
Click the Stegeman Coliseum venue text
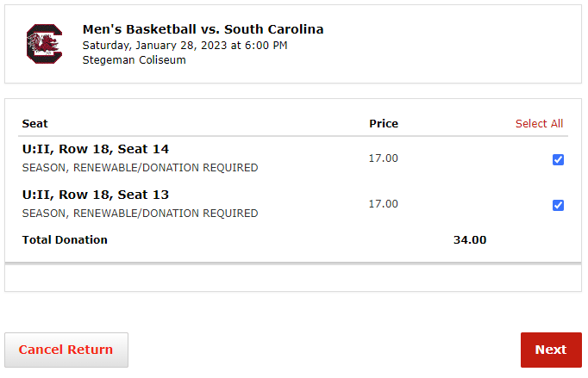pos(134,60)
